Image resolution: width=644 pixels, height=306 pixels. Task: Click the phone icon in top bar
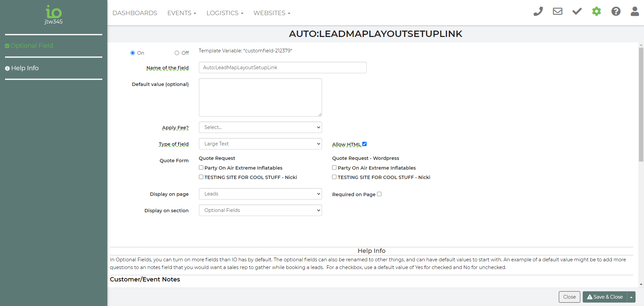coord(538,11)
